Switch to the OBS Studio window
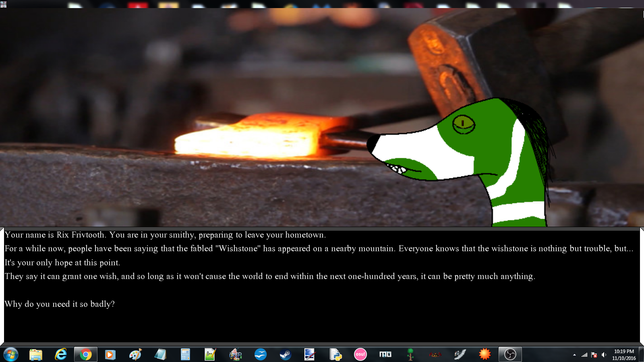This screenshot has height=362, width=644. click(510, 354)
